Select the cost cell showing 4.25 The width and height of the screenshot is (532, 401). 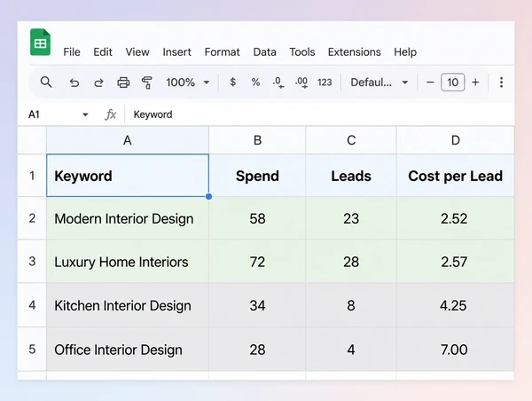tap(456, 305)
